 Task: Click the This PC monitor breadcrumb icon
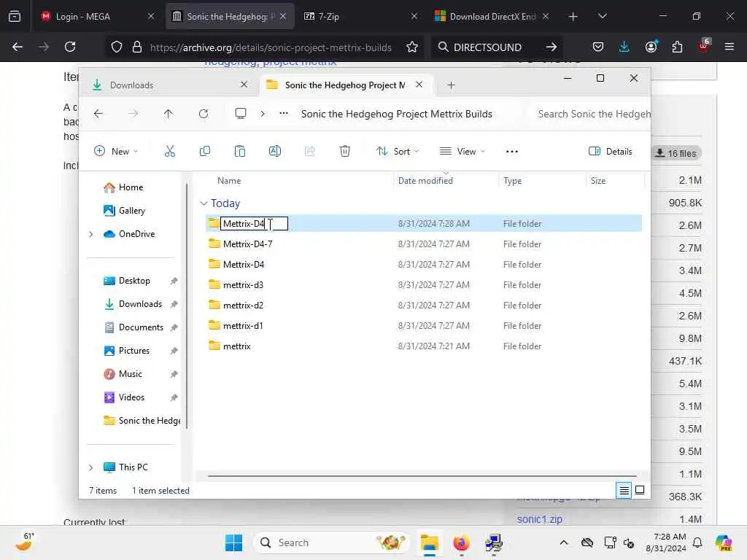point(241,114)
